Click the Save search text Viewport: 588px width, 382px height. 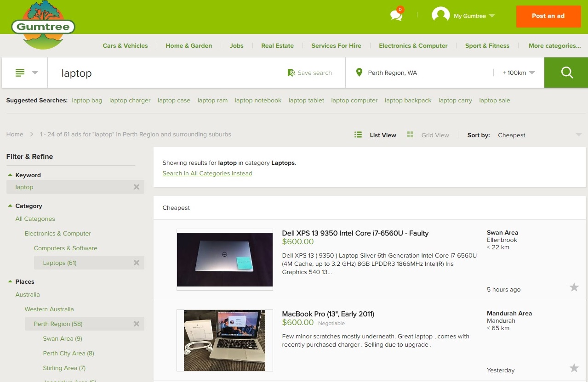click(x=314, y=73)
